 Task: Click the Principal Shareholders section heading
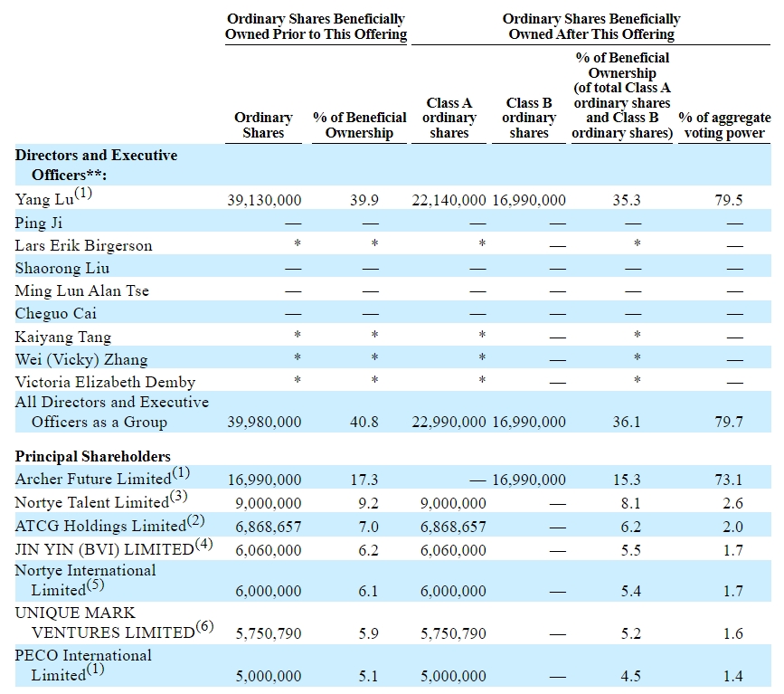tap(93, 456)
